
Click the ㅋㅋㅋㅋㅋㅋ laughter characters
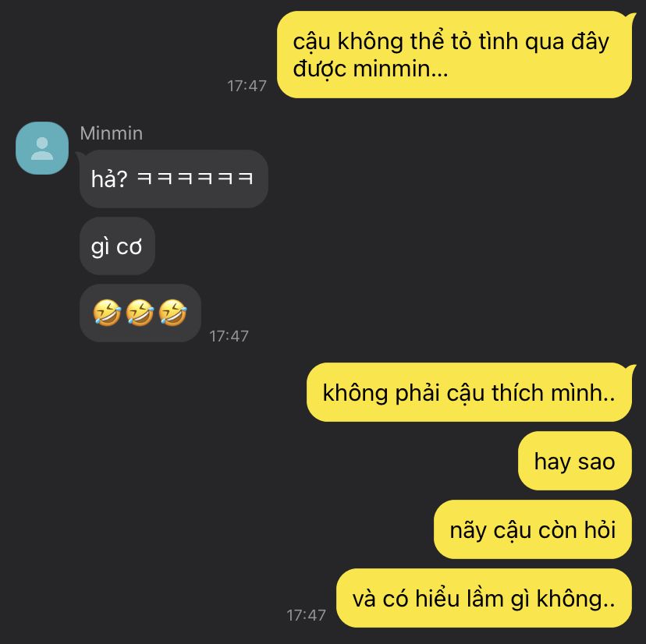194,179
